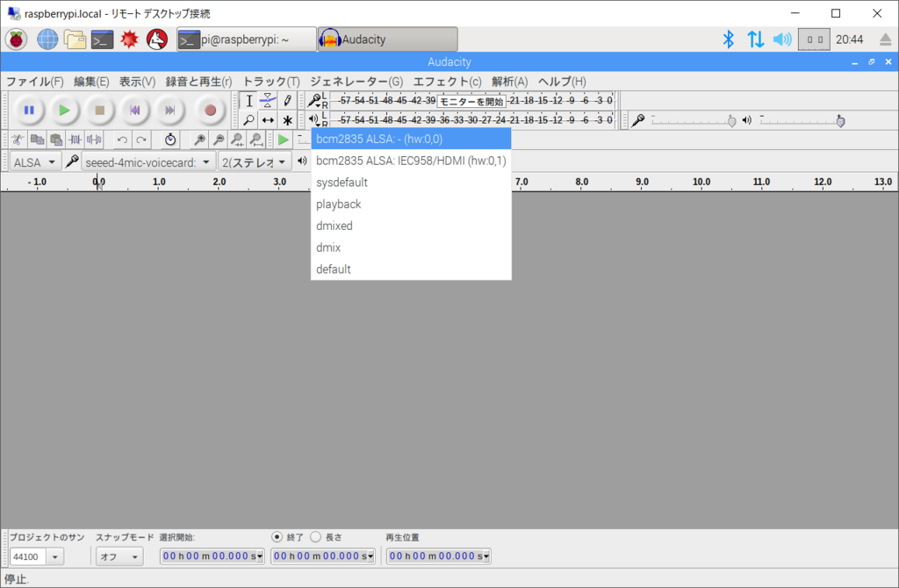Choose sysdefault playback device

411,183
